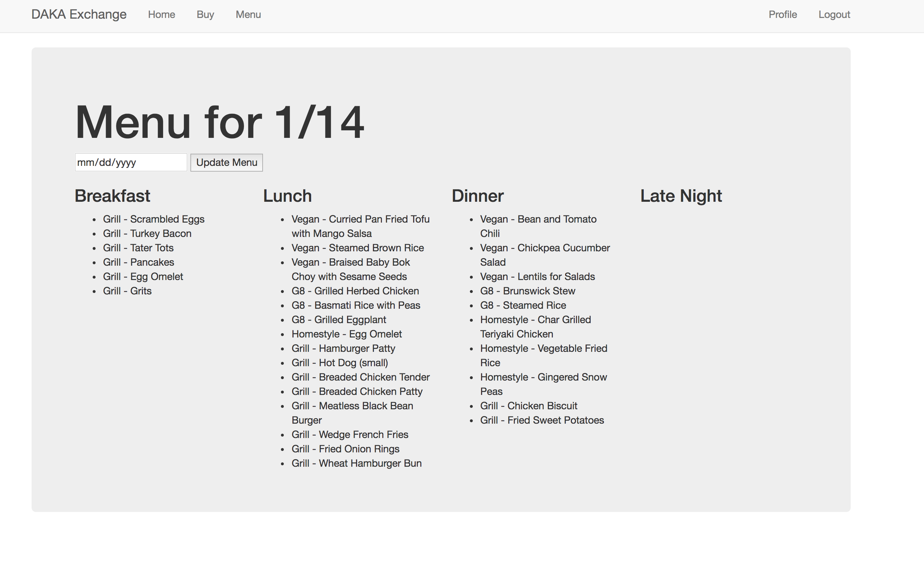Click Grill - Fried Sweet Potatoes item
The image size is (924, 573).
pos(542,420)
